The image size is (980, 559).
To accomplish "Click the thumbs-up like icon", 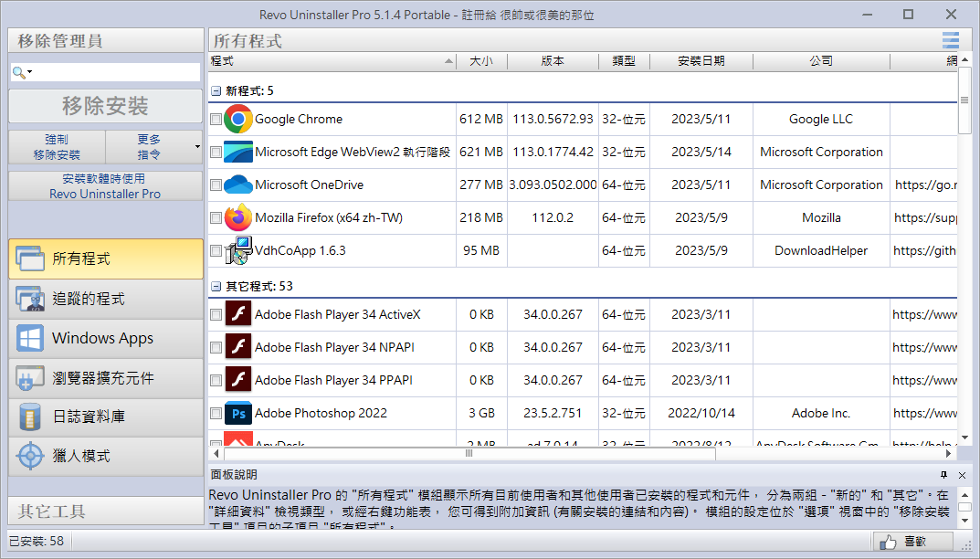I will tap(888, 543).
